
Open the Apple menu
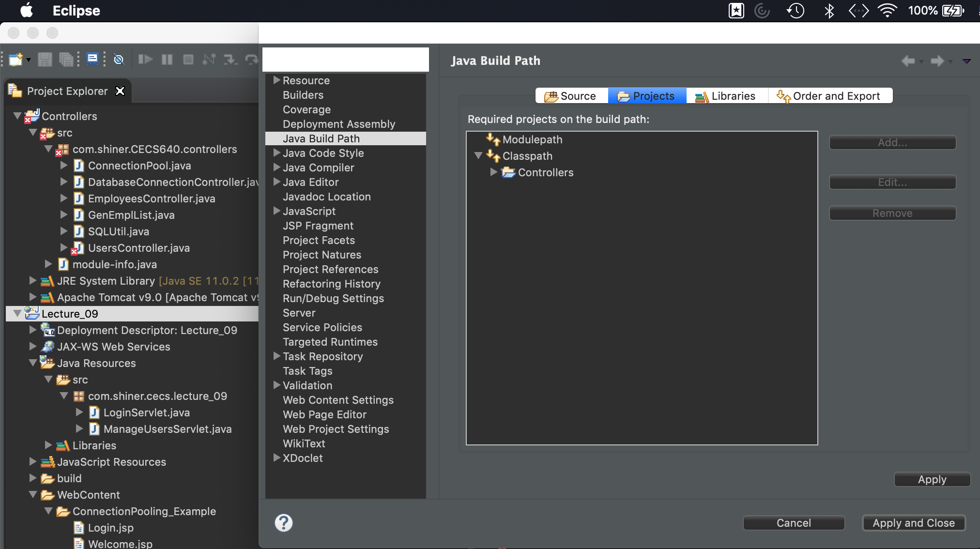tap(27, 11)
